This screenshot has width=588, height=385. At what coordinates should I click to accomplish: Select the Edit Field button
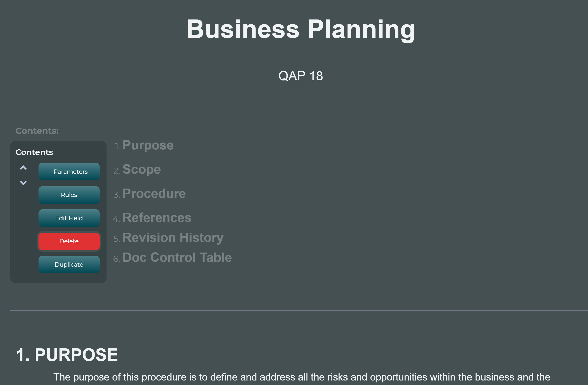click(69, 218)
